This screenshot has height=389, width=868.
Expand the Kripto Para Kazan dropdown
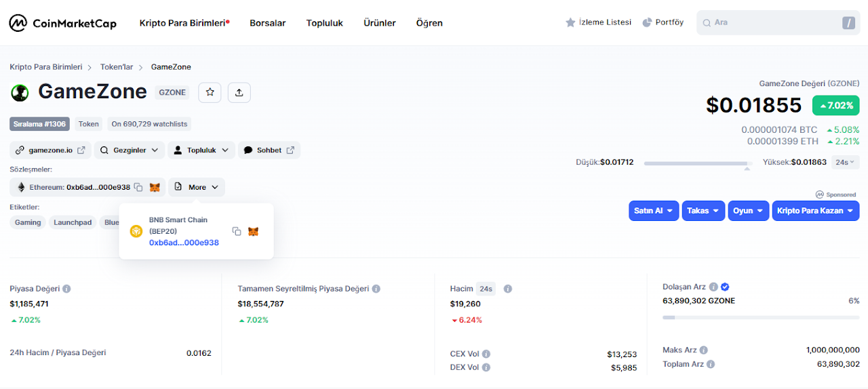click(816, 211)
